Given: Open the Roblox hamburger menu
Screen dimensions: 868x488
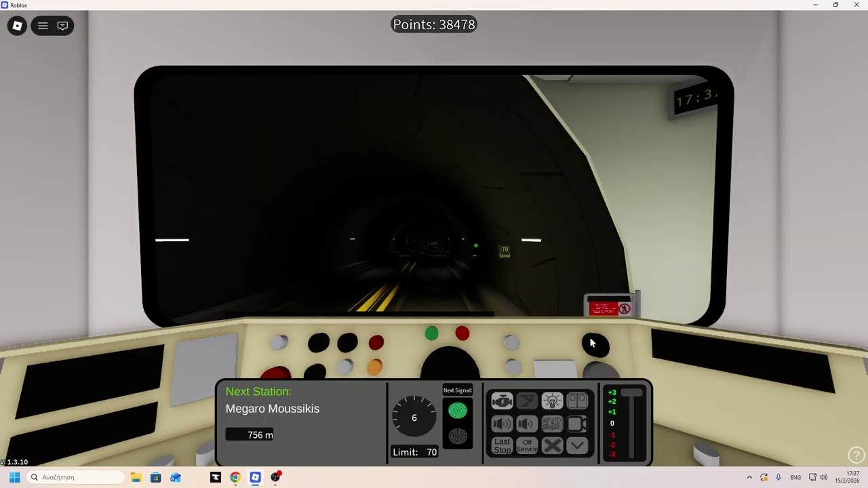Looking at the screenshot, I should tap(43, 26).
